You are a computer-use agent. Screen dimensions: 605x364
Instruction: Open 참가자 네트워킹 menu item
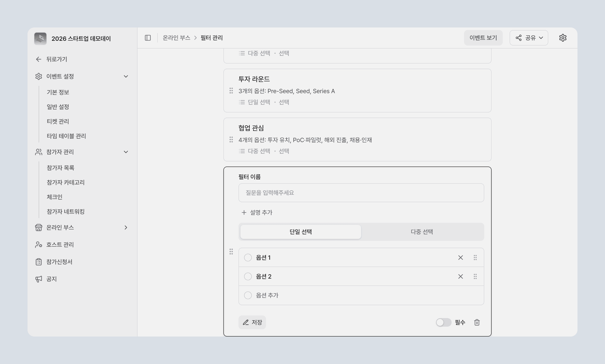click(x=66, y=211)
